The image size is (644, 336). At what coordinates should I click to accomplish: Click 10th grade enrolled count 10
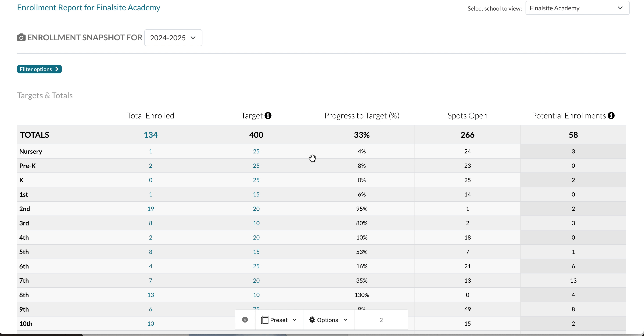pos(150,323)
